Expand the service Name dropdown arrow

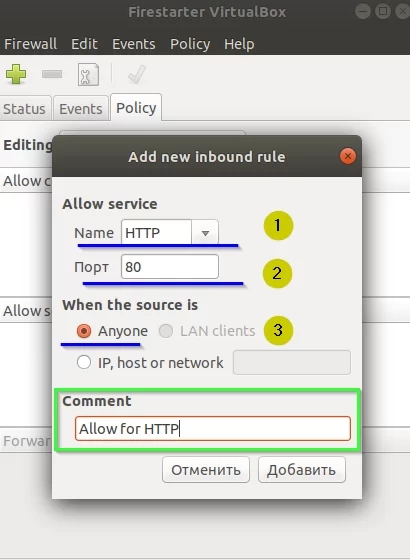pos(205,233)
